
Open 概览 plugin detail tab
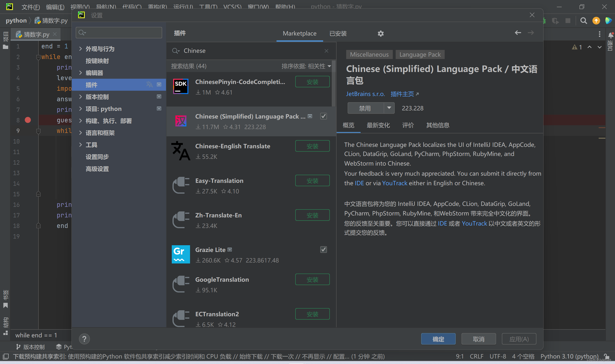coord(348,125)
